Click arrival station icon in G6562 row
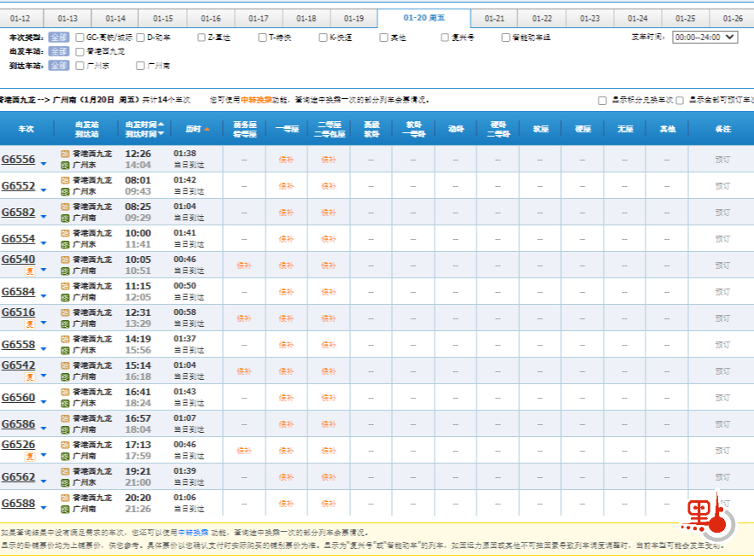 (x=65, y=482)
